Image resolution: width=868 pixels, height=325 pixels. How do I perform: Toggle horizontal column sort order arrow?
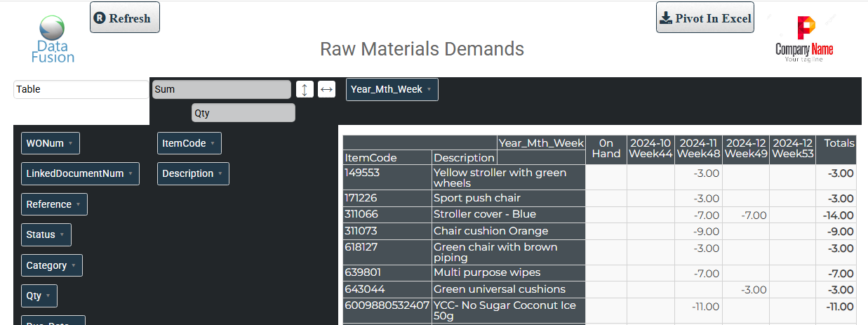(x=326, y=89)
